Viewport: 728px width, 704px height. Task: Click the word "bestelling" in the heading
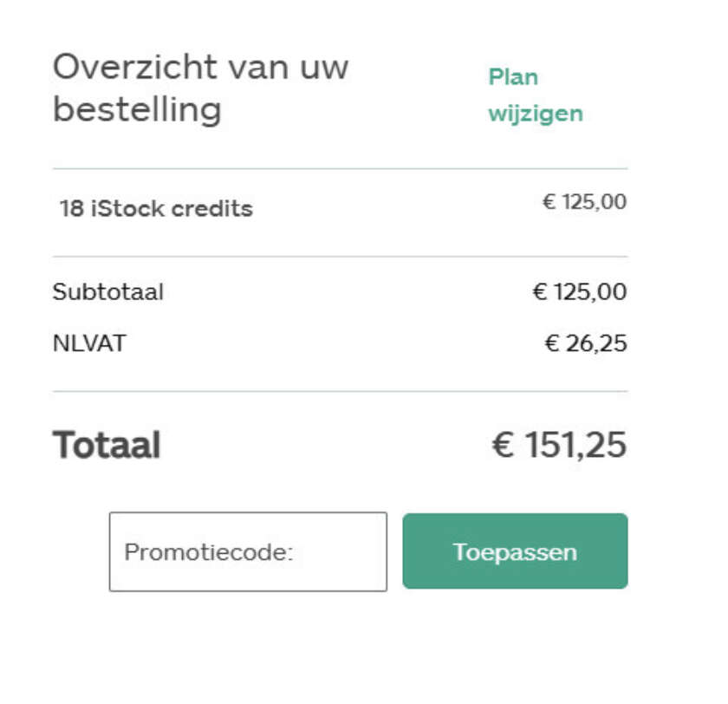pos(137,110)
